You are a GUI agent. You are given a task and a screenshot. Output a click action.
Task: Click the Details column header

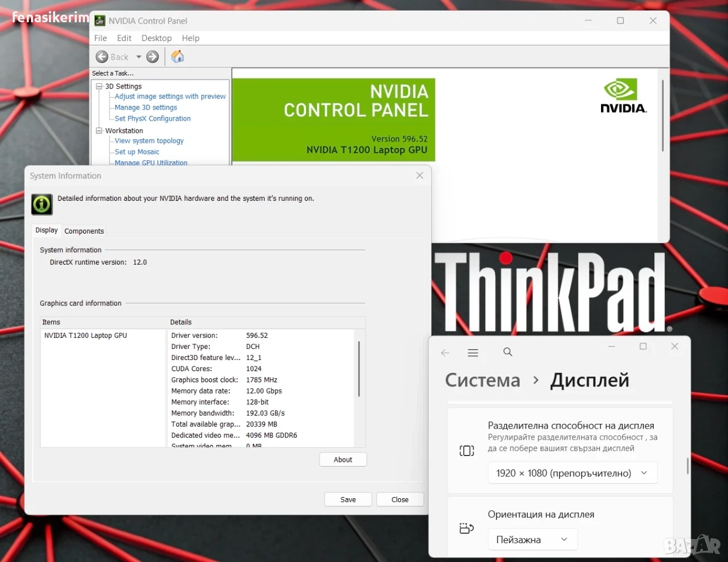[x=266, y=323]
